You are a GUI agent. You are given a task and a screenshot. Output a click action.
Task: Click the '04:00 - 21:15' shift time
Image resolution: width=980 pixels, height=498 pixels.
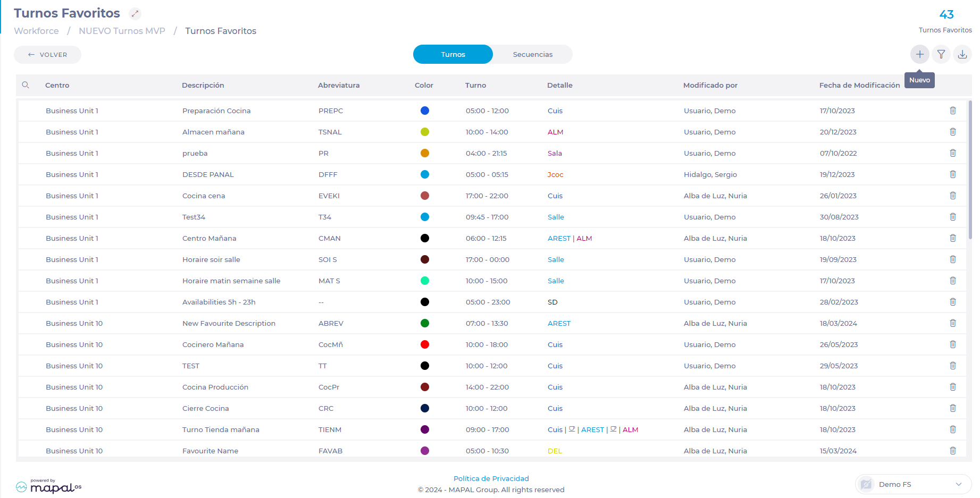point(487,153)
